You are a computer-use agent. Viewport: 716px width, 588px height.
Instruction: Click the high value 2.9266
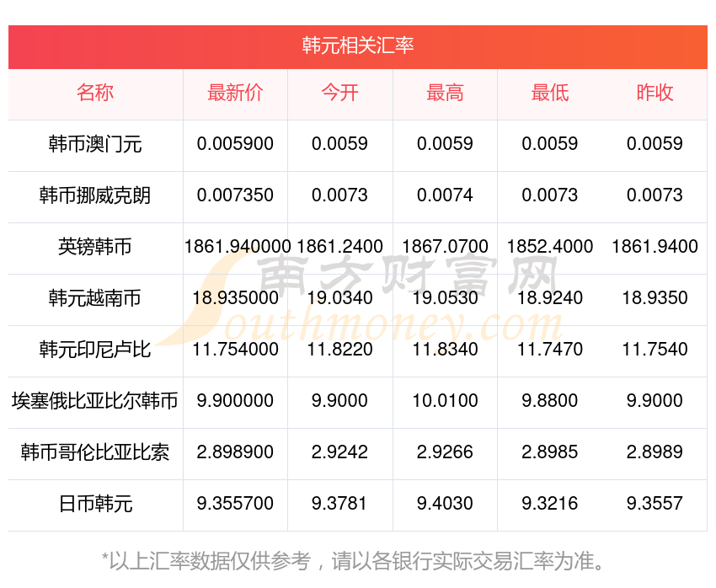[x=445, y=452]
